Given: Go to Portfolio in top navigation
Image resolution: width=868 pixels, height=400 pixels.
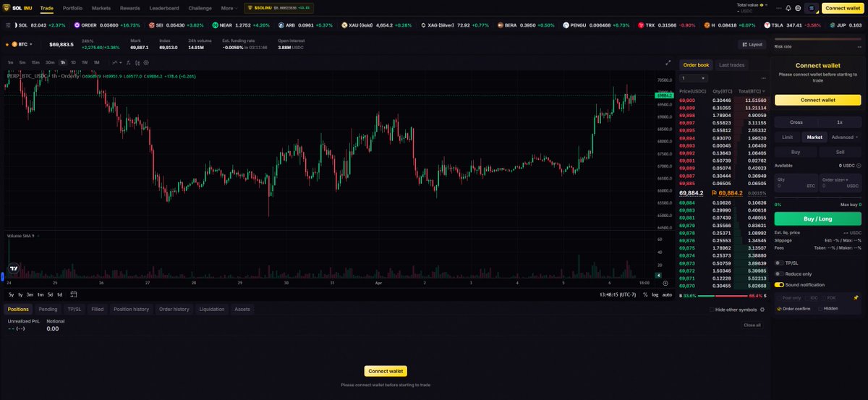Looking at the screenshot, I should [x=72, y=8].
